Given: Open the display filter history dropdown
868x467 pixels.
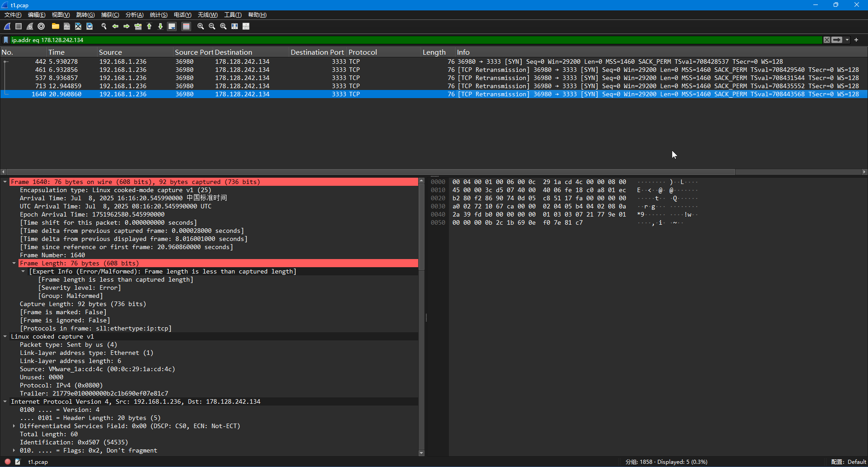Looking at the screenshot, I should 847,40.
